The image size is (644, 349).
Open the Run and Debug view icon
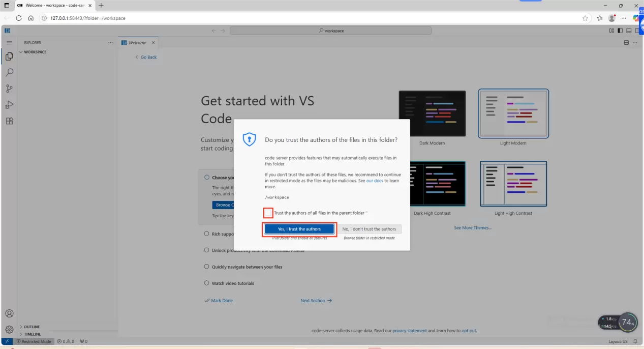[9, 105]
